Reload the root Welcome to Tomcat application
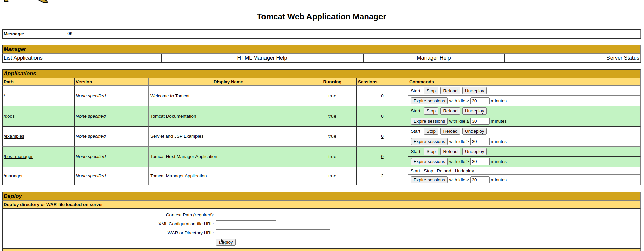The image size is (644, 251). click(450, 91)
